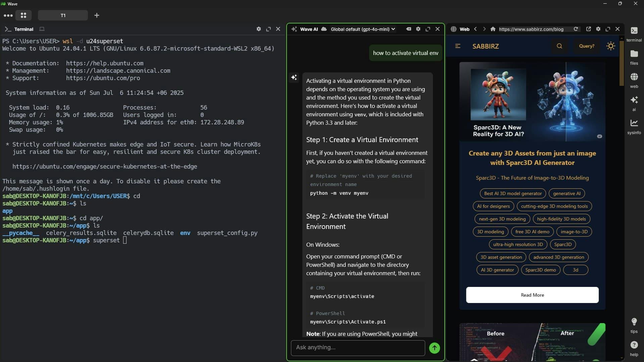Open the Terminal block connection icon
The width and height of the screenshot is (644, 362).
[42, 29]
